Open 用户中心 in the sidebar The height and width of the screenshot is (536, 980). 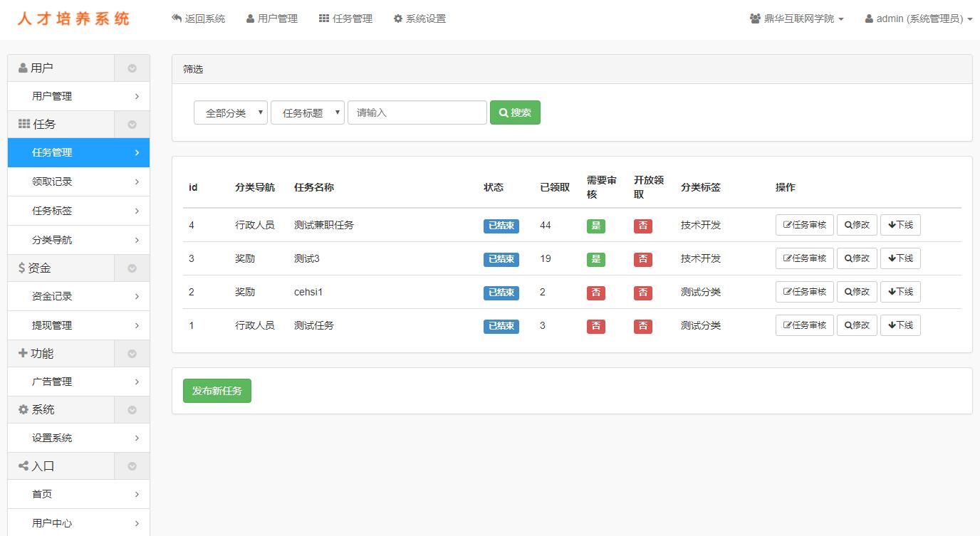coord(78,523)
